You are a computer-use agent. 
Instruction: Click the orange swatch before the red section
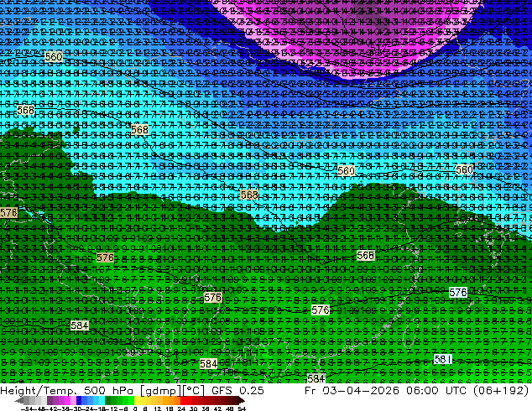(177, 401)
